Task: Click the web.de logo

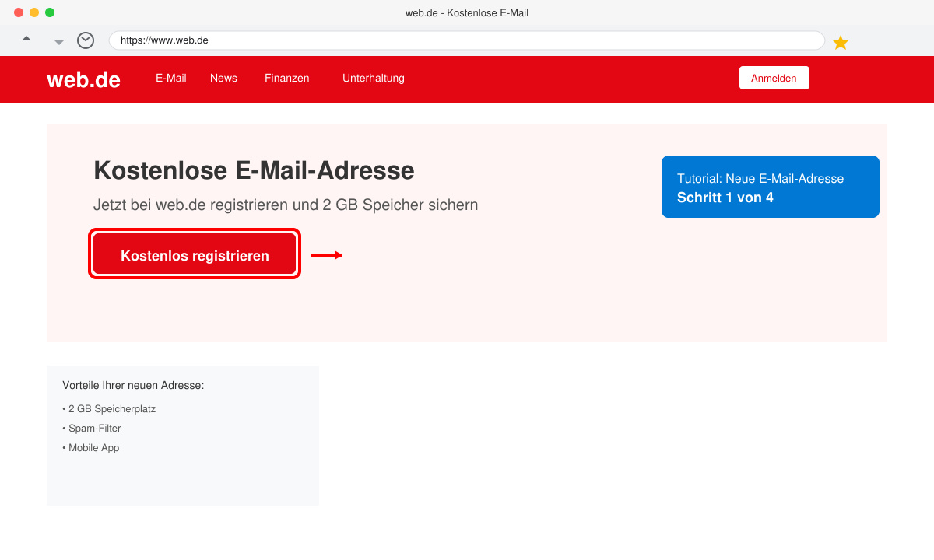Action: (83, 79)
